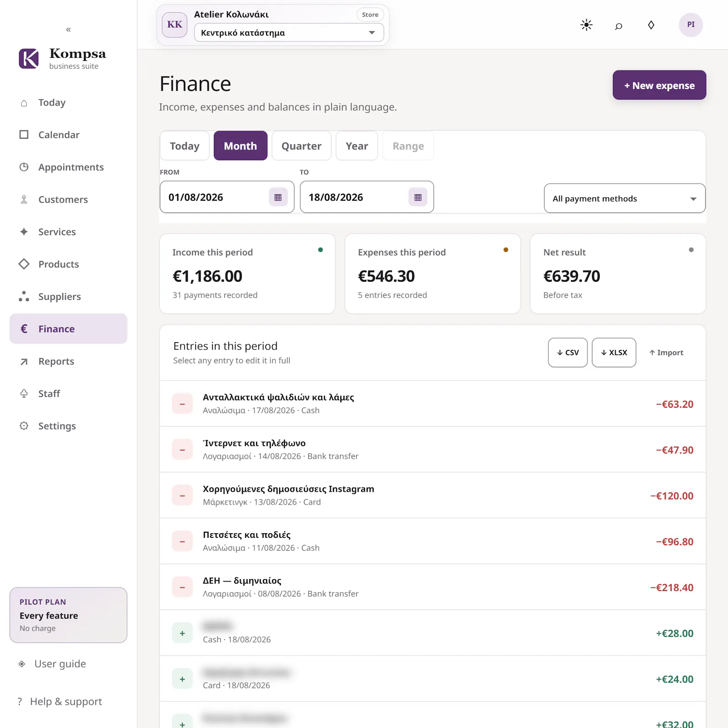This screenshot has height=728, width=728.
Task: Click the Calendar square icon
Action: 24,135
